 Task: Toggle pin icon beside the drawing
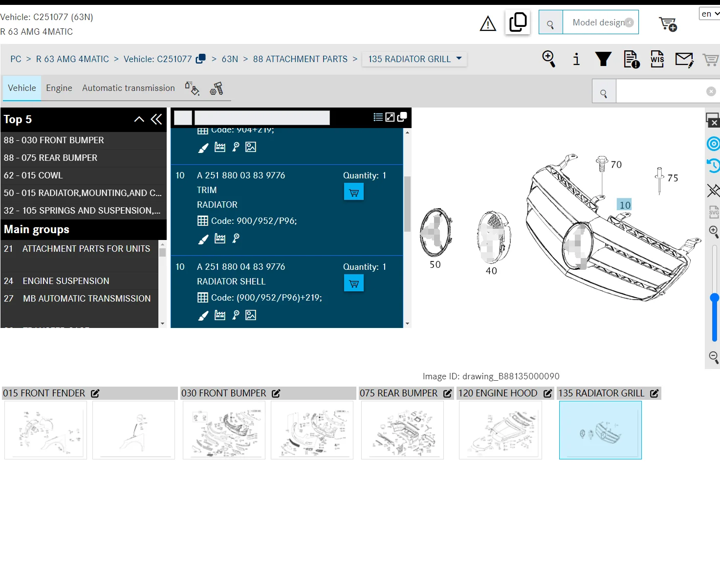(714, 190)
